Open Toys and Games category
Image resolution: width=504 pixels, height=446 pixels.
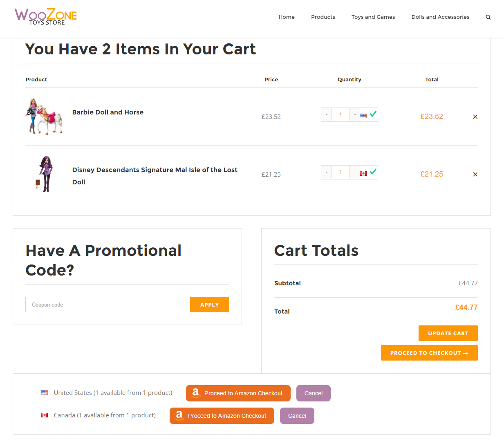373,17
